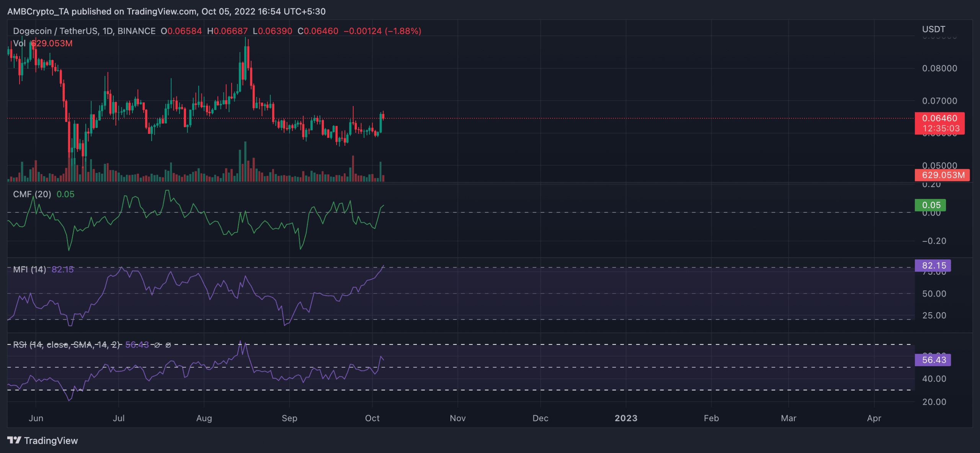The image size is (980, 453).
Task: Select the first ∅ icon in the RSI row
Action: [158, 345]
